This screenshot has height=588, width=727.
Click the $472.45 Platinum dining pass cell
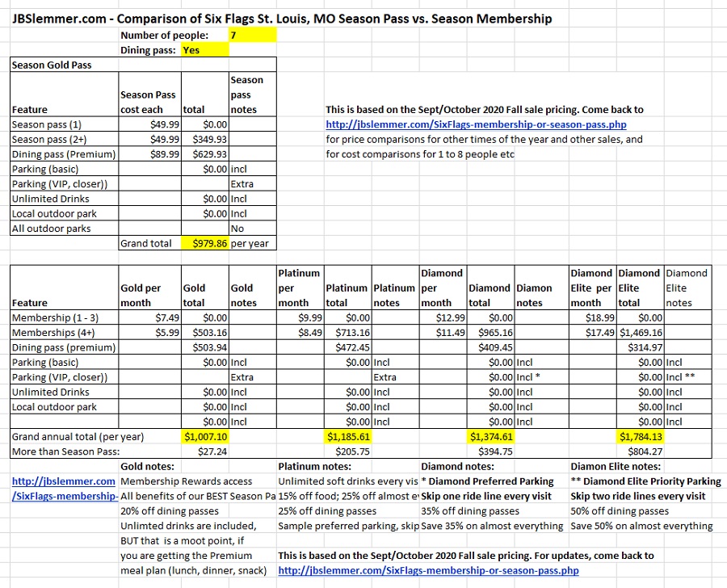347,347
